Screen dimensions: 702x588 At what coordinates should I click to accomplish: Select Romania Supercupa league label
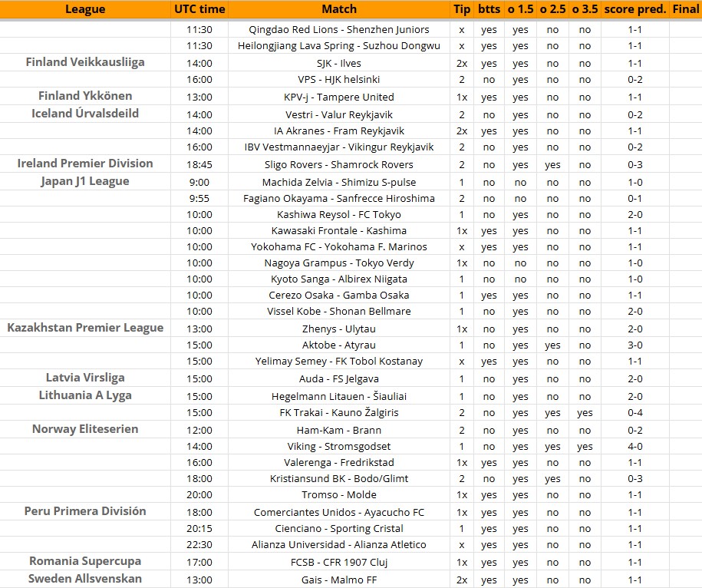pyautogui.click(x=85, y=560)
